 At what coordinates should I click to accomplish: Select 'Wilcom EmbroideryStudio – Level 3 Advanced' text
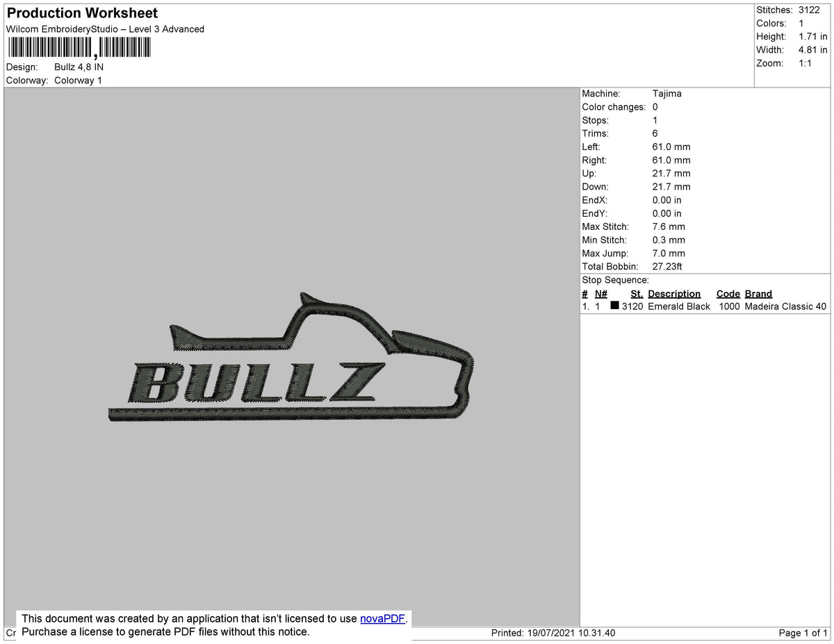click(105, 29)
